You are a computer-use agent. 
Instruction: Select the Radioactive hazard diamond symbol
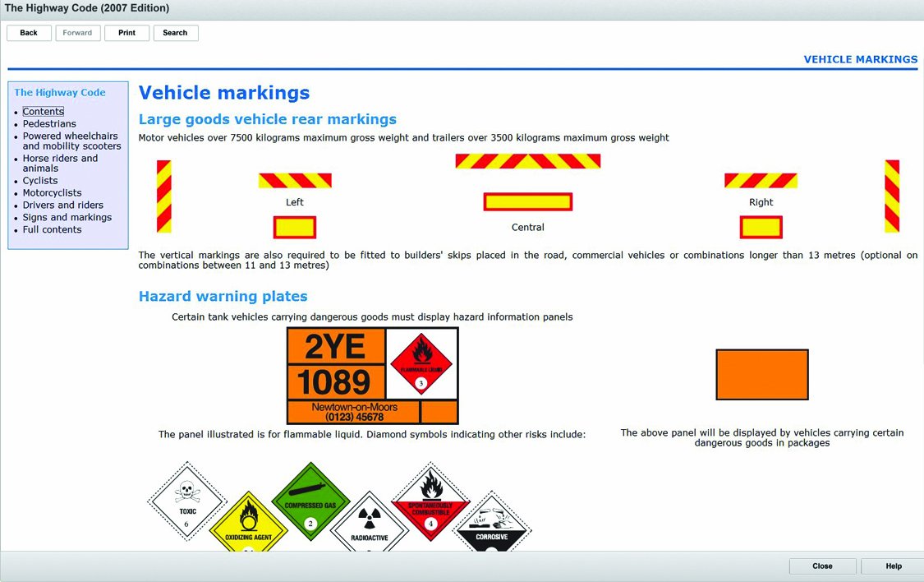pyautogui.click(x=370, y=526)
